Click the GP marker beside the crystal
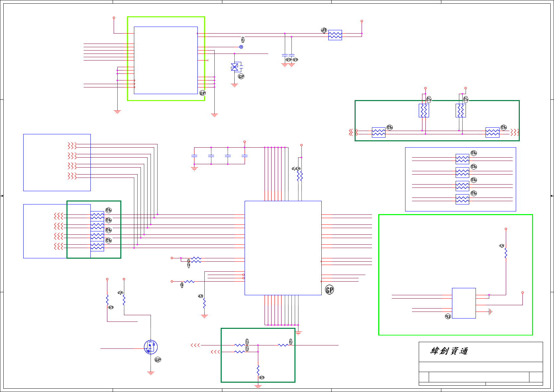 241,76
